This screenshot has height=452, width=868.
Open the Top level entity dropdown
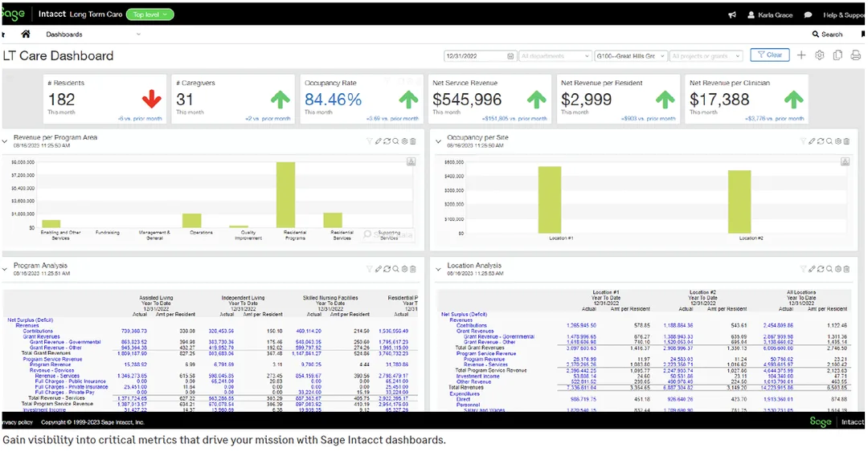pyautogui.click(x=150, y=14)
